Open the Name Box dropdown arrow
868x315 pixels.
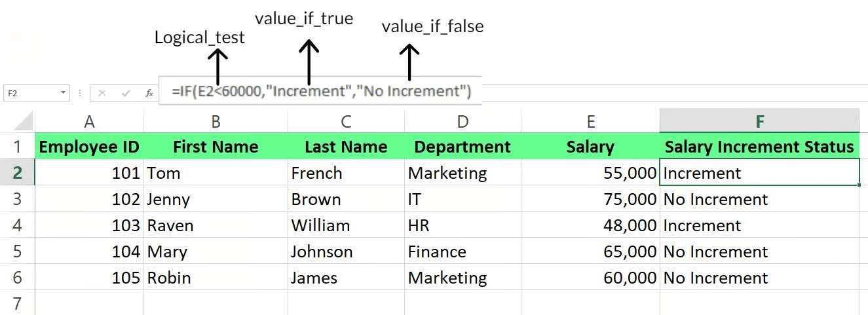click(x=64, y=93)
